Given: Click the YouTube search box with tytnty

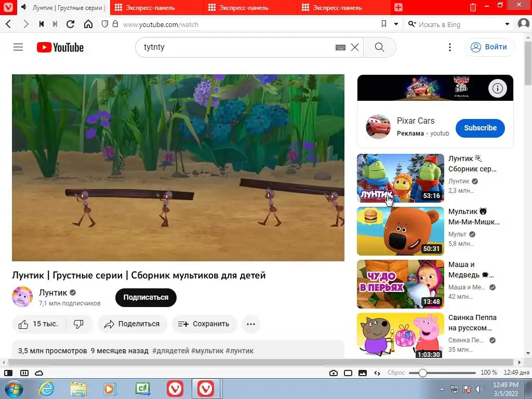Looking at the screenshot, I should coord(237,47).
